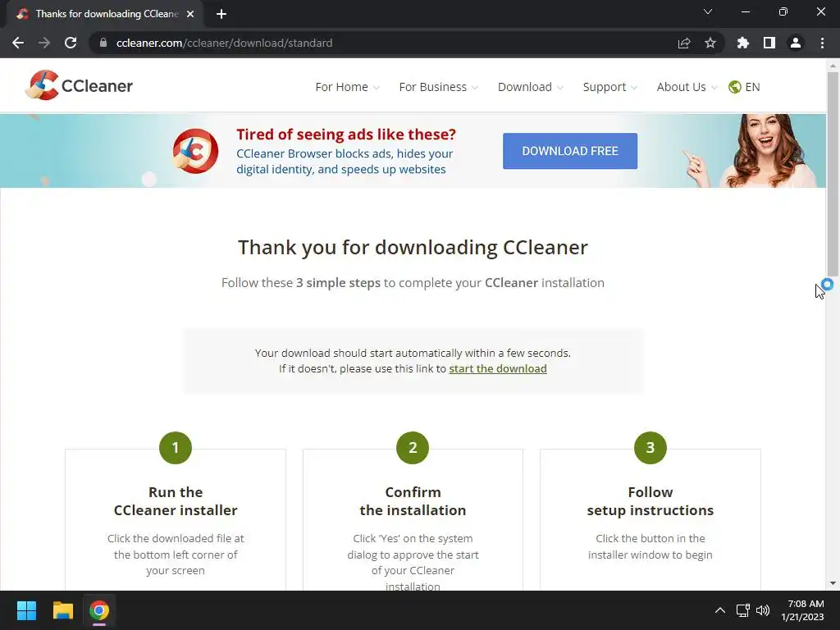Click the green step number 3 circle
The image size is (840, 630).
(650, 447)
